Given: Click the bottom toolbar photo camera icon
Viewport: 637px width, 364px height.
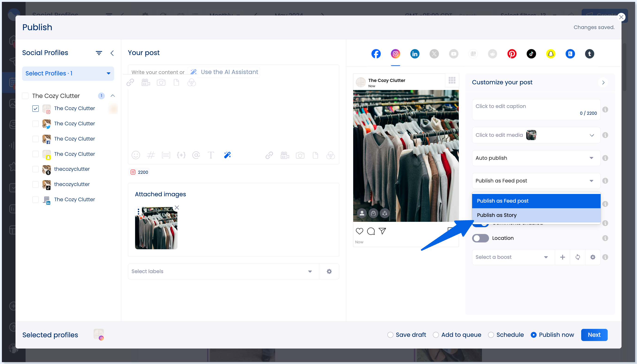Looking at the screenshot, I should pyautogui.click(x=300, y=156).
